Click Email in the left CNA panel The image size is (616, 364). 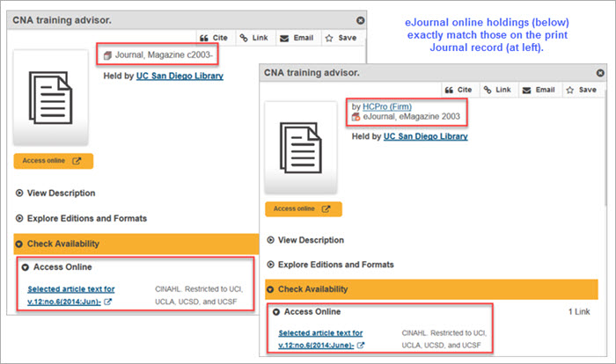coord(297,38)
